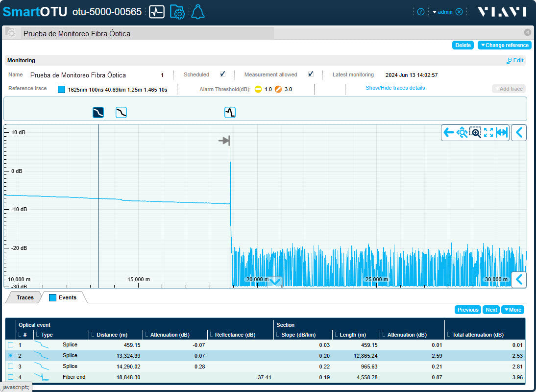Image resolution: width=536 pixels, height=392 pixels.
Task: Log out using the X next to admin
Action: point(460,12)
